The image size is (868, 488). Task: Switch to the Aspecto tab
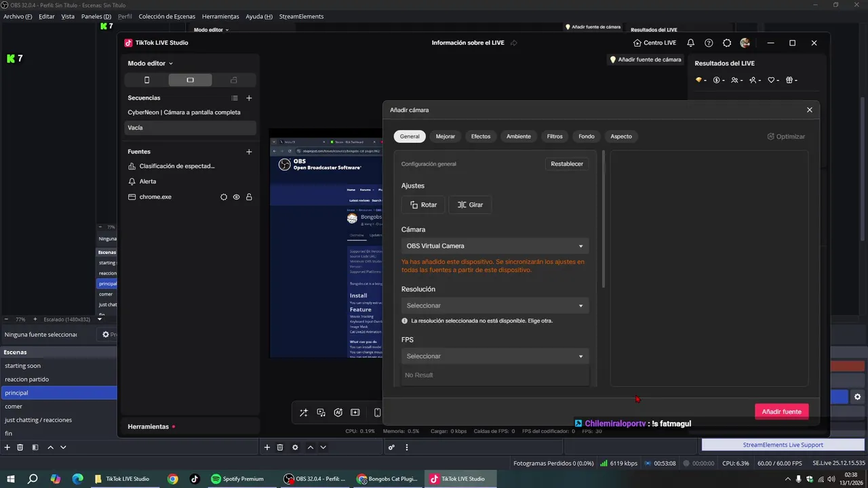(621, 136)
